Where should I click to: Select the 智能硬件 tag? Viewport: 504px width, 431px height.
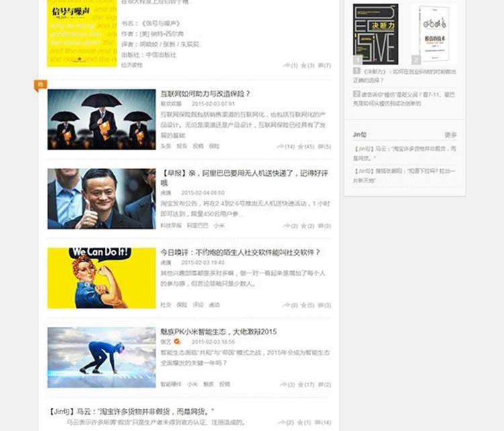[171, 384]
